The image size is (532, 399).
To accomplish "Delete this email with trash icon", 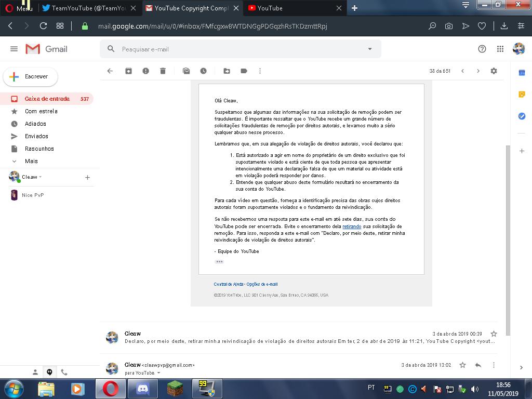I will 163,71.
